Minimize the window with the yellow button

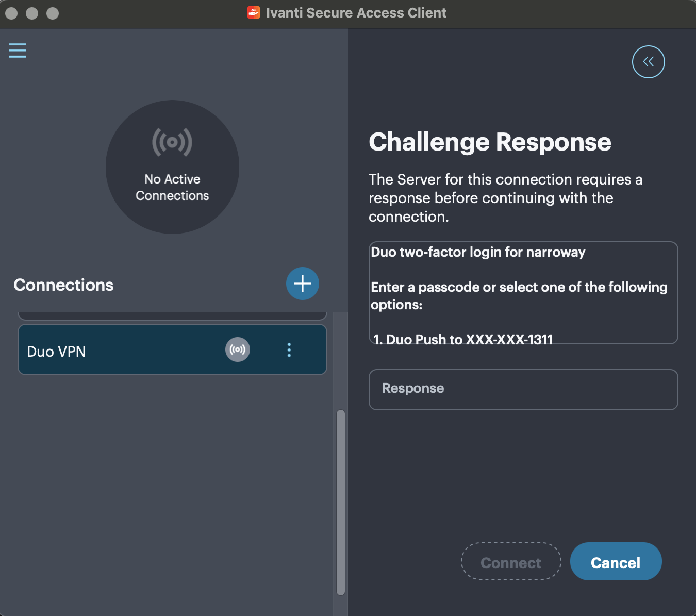[31, 12]
